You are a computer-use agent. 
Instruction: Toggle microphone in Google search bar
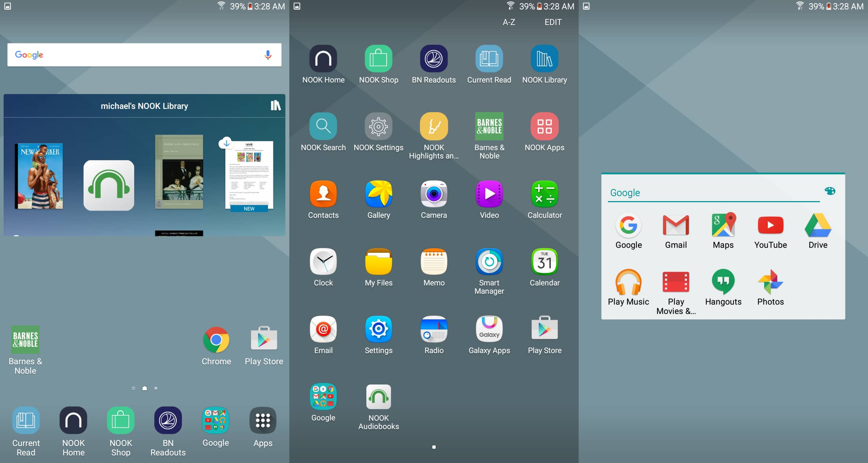(x=268, y=55)
